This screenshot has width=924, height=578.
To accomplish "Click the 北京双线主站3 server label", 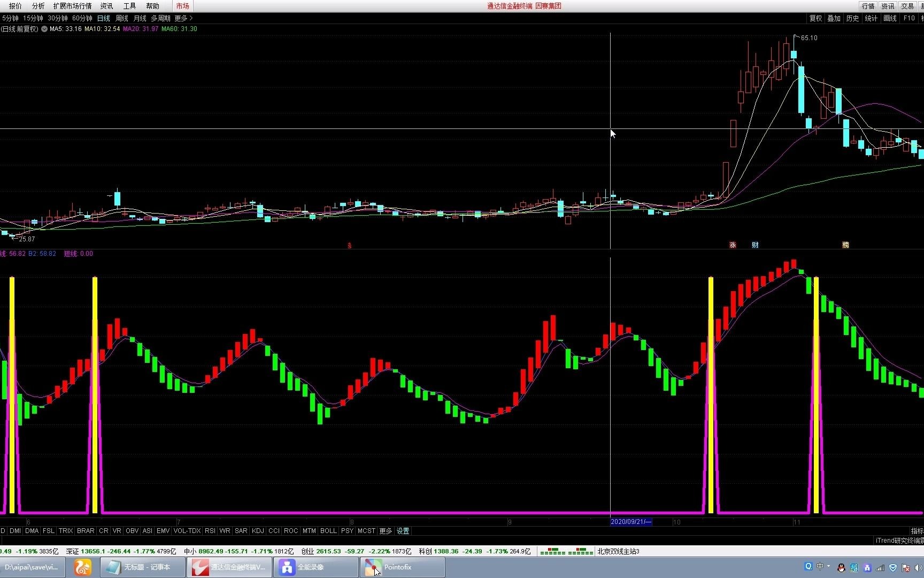I will (619, 551).
